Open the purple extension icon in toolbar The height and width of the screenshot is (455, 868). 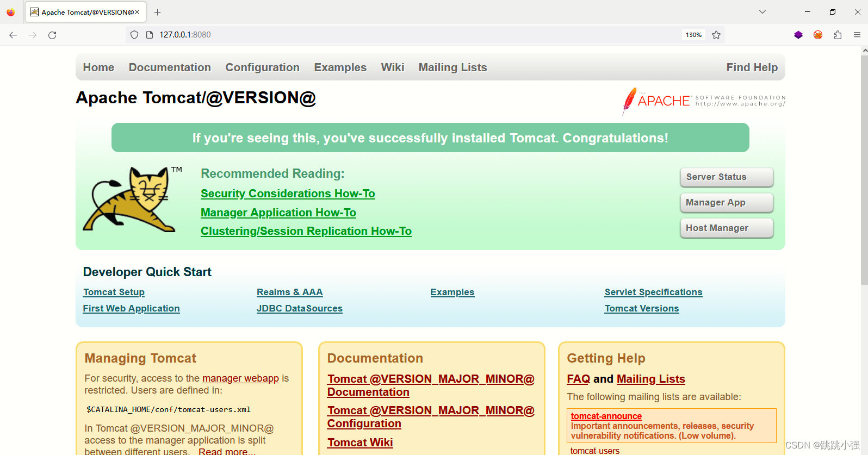[798, 35]
